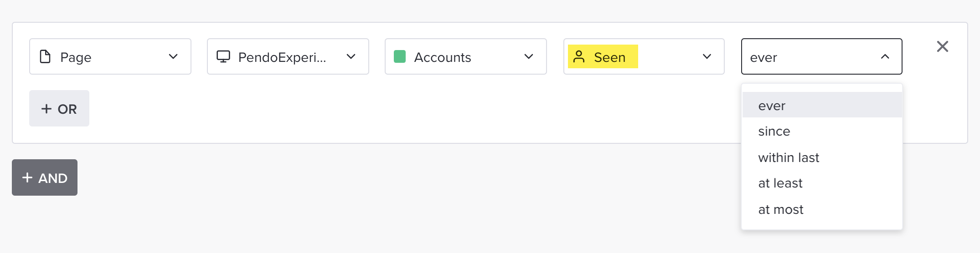Pick the 'at least' option
This screenshot has height=253, width=980.
point(822,183)
